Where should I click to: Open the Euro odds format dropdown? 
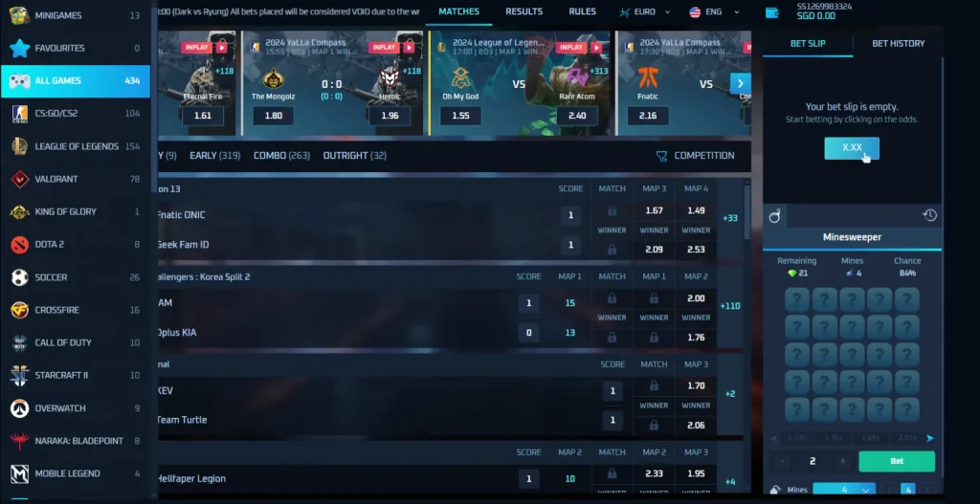[644, 11]
